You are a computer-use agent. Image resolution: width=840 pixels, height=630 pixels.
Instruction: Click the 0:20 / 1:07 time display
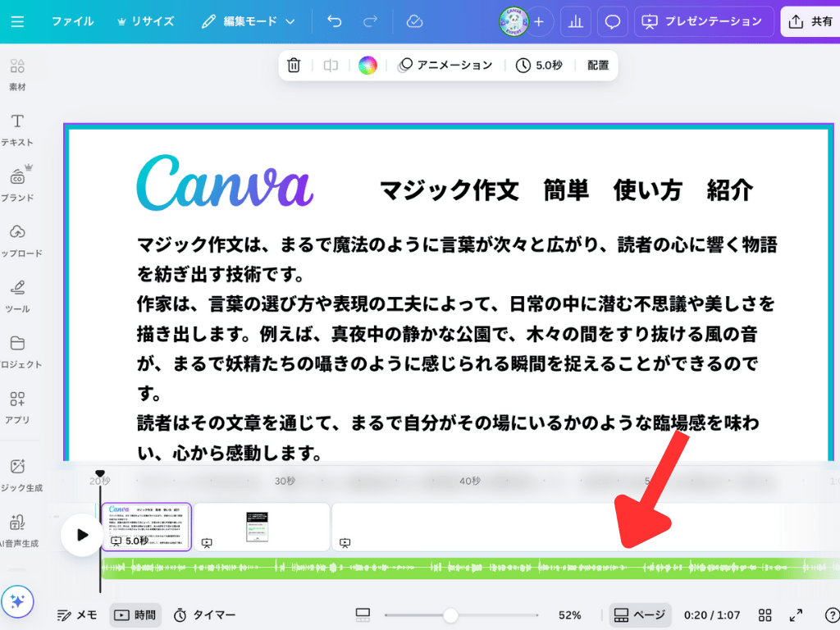point(712,615)
